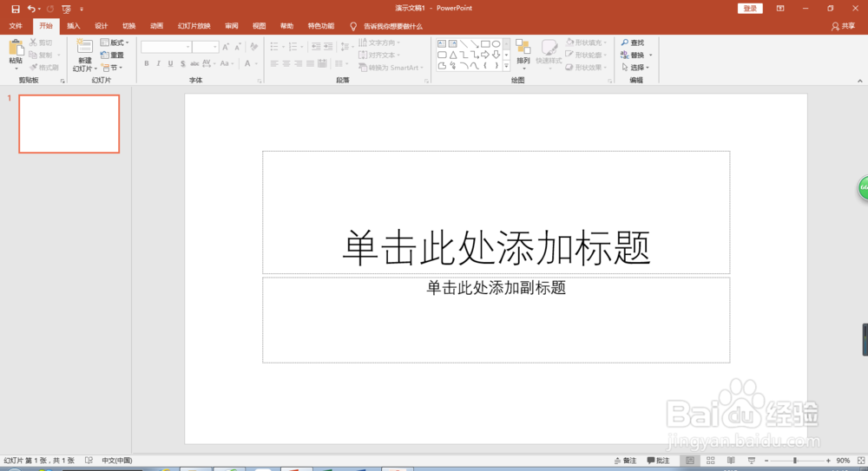This screenshot has width=868, height=471.
Task: Open the change case Aa dropdown
Action: pos(227,63)
